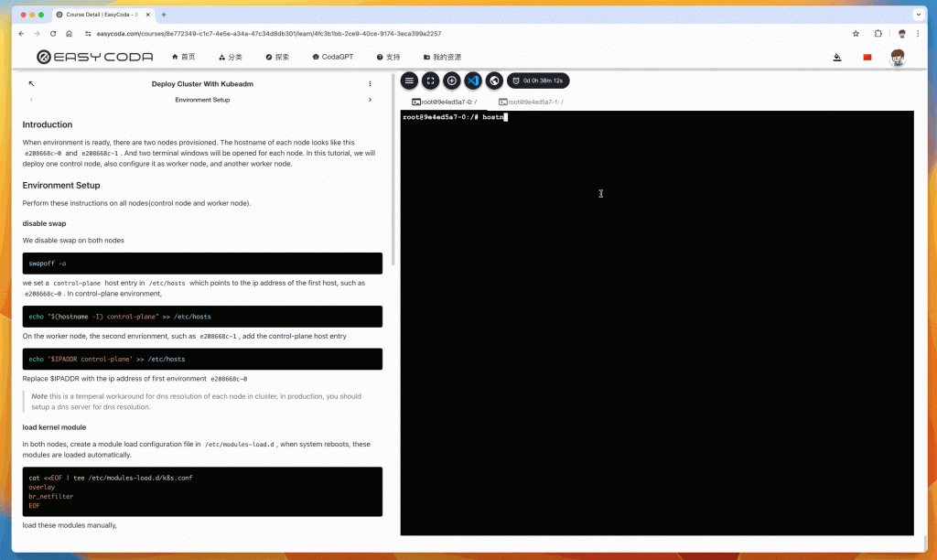Reload the page with refresh icon
This screenshot has height=560, width=937.
pos(53,34)
